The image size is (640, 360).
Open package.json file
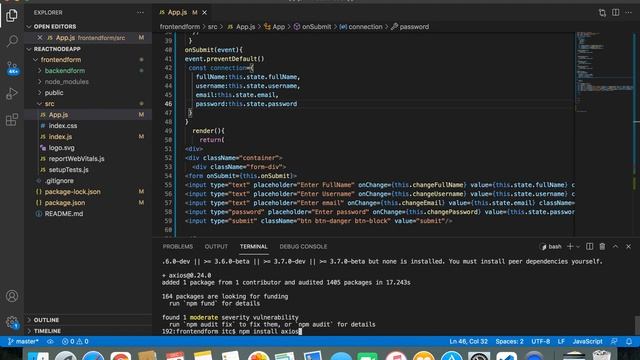[88, 203]
